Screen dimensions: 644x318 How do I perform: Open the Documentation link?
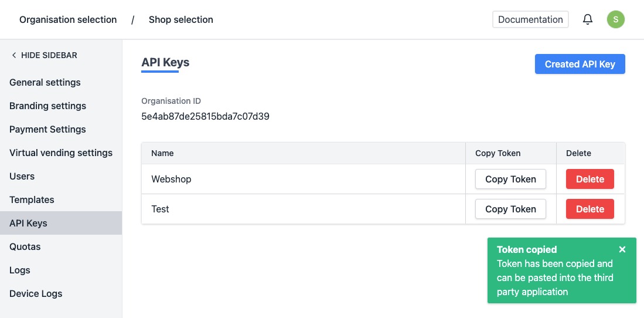pyautogui.click(x=530, y=19)
